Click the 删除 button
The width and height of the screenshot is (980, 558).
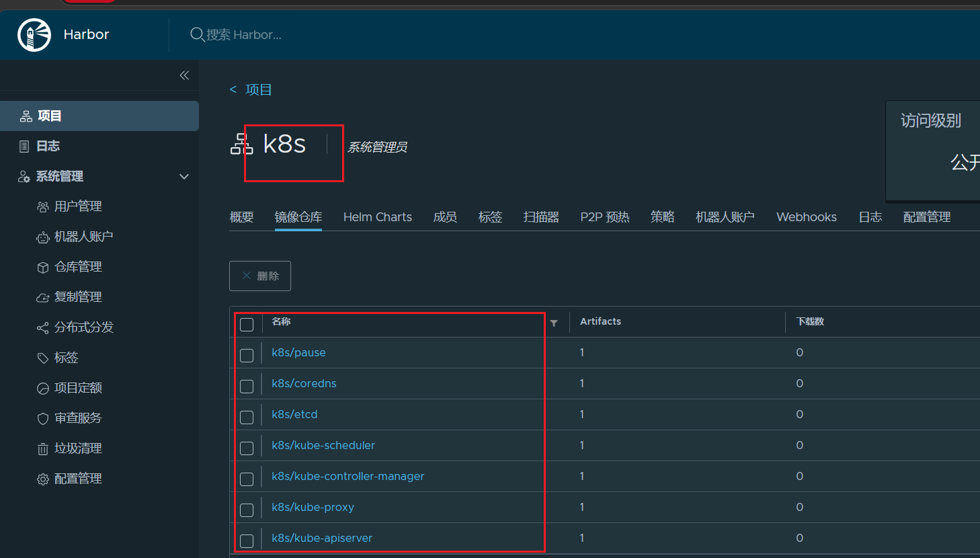260,276
